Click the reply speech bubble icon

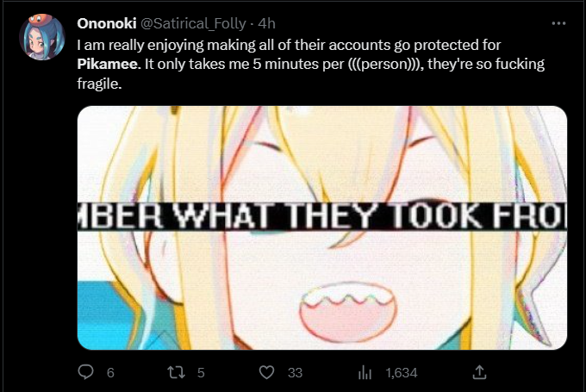click(x=86, y=372)
